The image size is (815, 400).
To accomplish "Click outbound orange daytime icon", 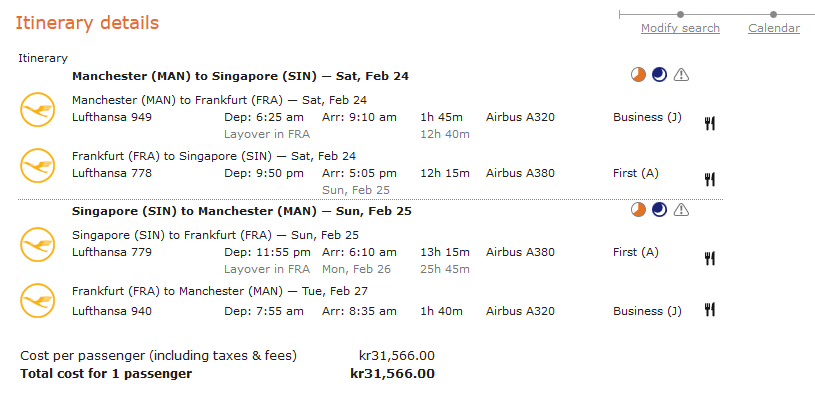I will pyautogui.click(x=638, y=75).
